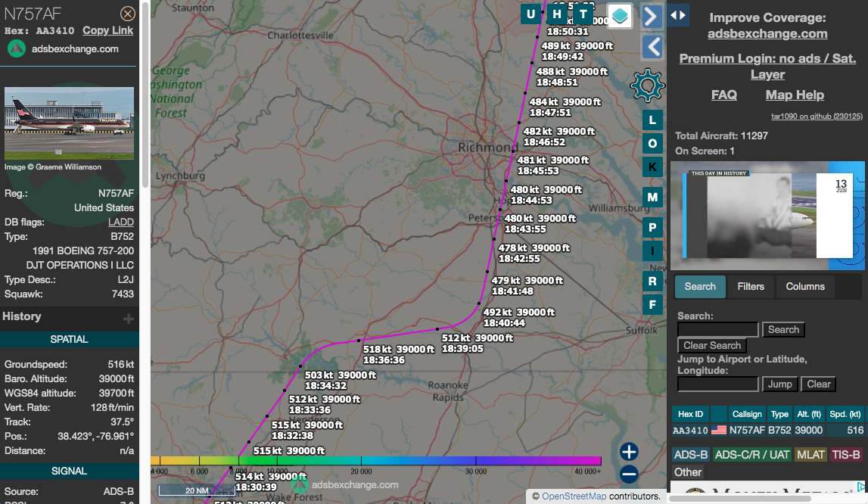868x504 pixels.
Task: Switch to the Search tab
Action: click(x=700, y=287)
